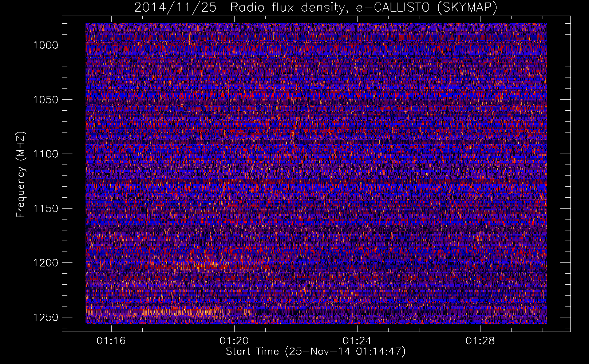This screenshot has height=364, width=589.
Task: Click the 01:16 time tick label
Action: click(111, 341)
